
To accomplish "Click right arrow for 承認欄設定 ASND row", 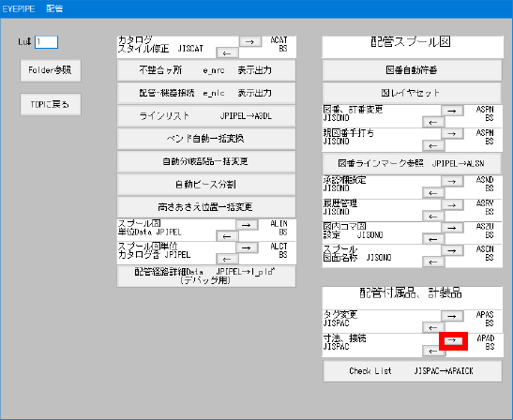I will point(452,181).
